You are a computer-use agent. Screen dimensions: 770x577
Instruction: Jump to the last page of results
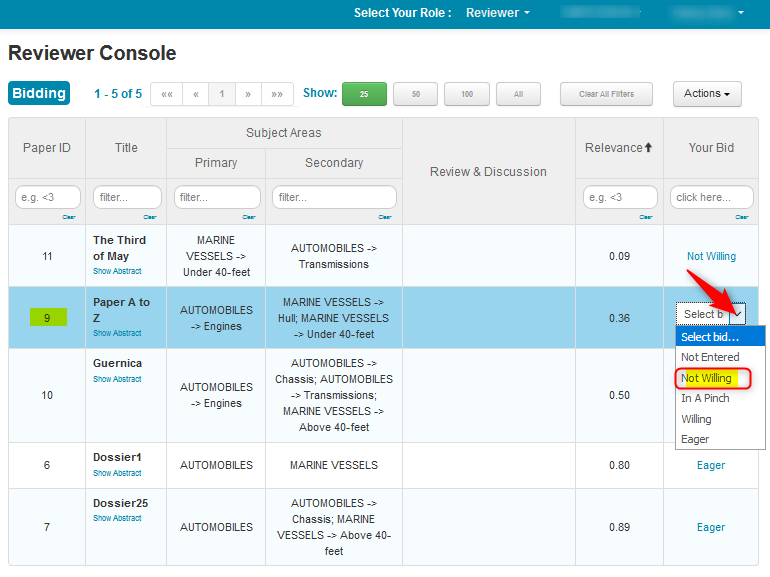click(x=277, y=94)
